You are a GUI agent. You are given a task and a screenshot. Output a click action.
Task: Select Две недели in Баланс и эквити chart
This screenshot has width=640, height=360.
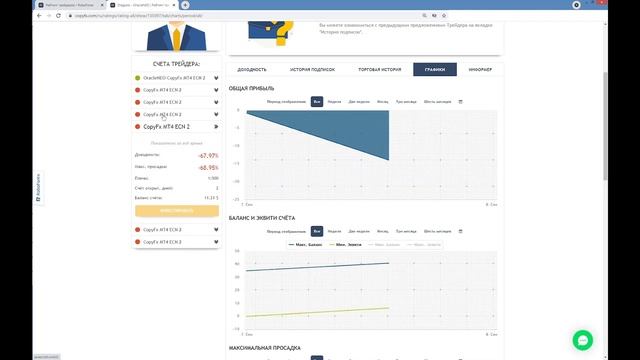coord(359,231)
